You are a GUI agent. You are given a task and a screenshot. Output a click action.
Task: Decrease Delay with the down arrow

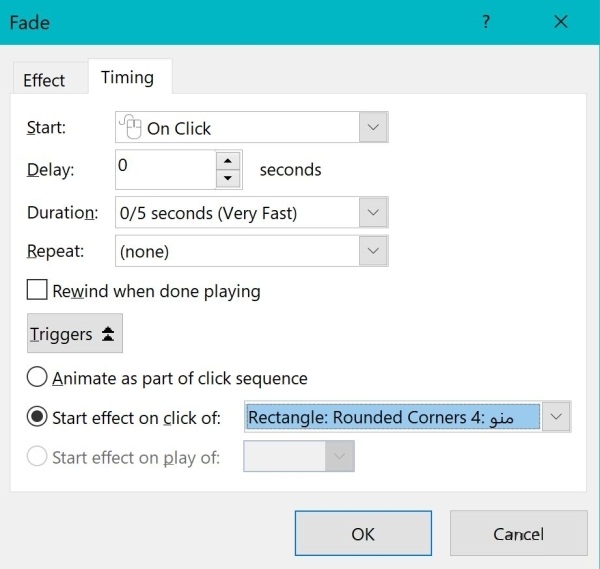(x=229, y=179)
